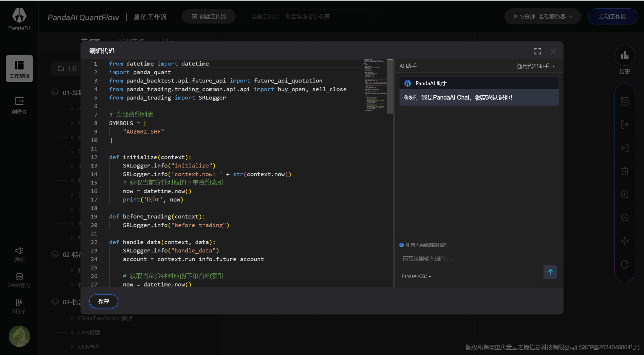
Task: Click the trash delete icon in right toolbar
Action: [625, 171]
